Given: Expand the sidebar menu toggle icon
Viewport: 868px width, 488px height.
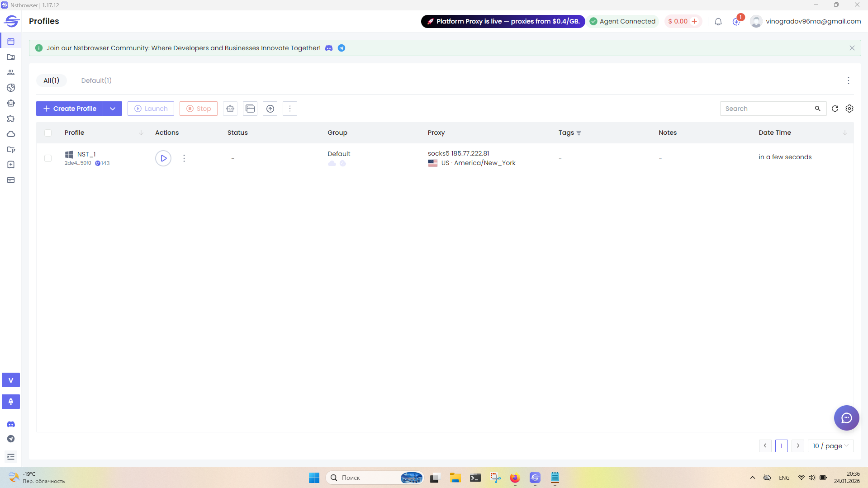Looking at the screenshot, I should click(x=11, y=457).
